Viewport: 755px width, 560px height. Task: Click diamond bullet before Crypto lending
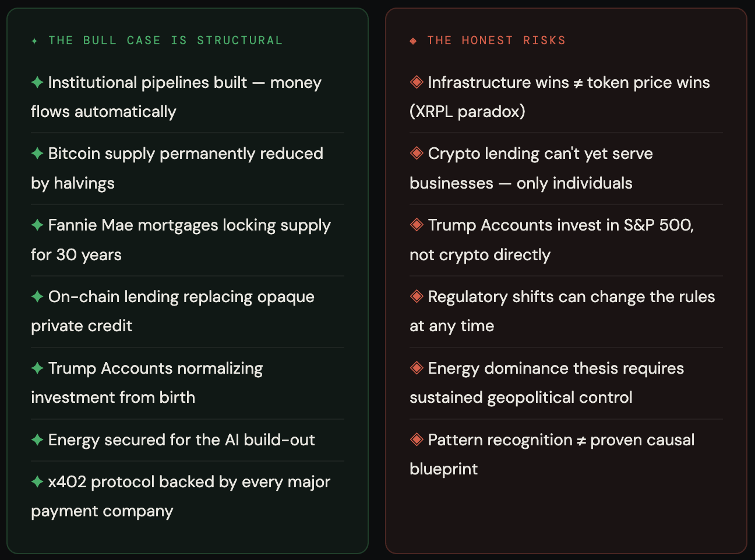tap(417, 153)
